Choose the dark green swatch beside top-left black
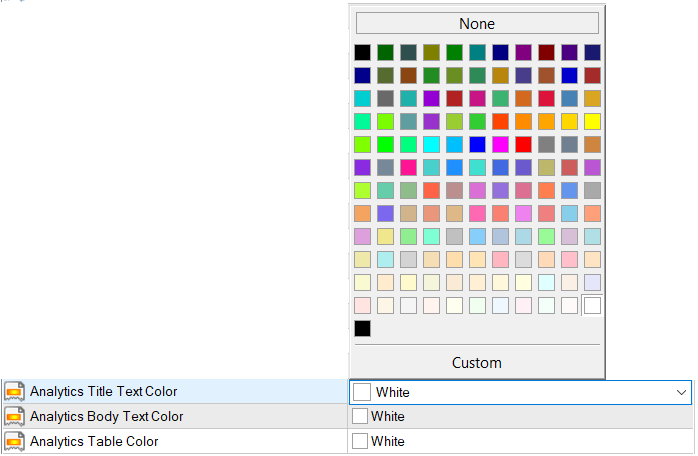 pos(385,52)
